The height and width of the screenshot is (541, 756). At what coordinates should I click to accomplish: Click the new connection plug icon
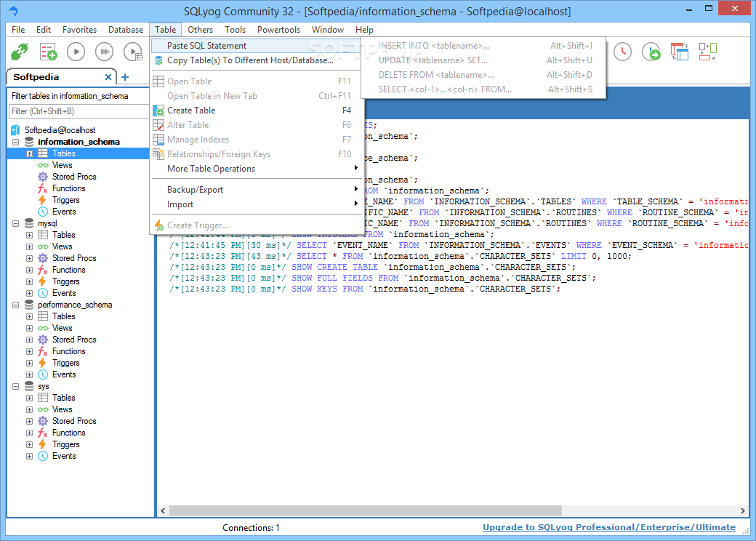pyautogui.click(x=20, y=52)
